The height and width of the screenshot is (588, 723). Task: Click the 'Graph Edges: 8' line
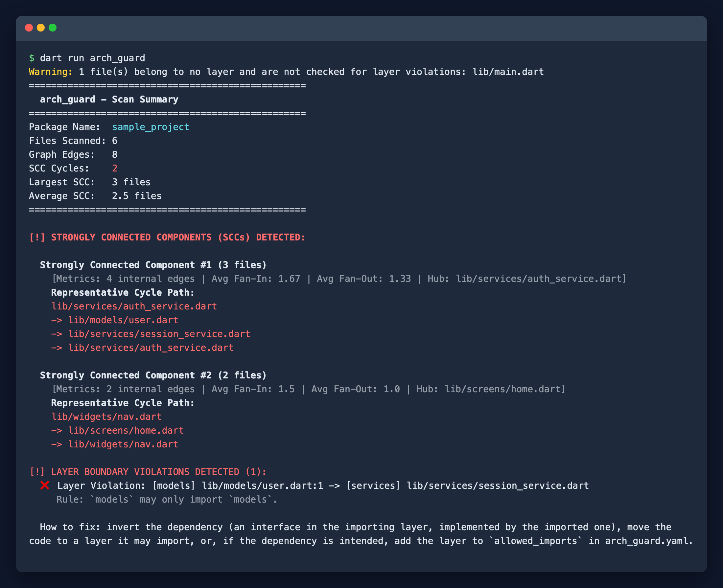(x=73, y=154)
